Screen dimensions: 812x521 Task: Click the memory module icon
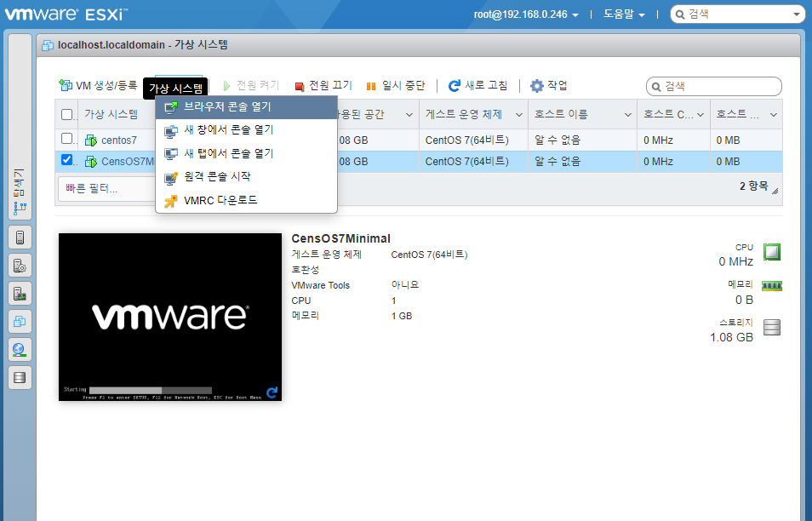click(x=772, y=286)
